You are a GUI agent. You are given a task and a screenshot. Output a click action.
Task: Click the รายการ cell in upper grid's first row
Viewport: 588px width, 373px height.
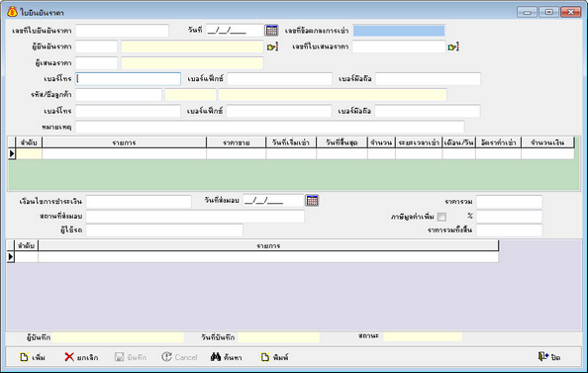124,153
